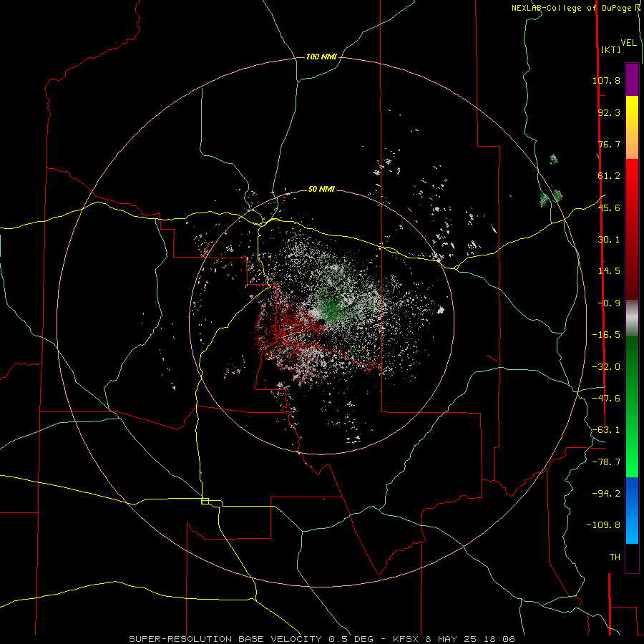Click the -0.9 velocity scale value
Viewport: 644px width, 644px height.
coord(609,303)
